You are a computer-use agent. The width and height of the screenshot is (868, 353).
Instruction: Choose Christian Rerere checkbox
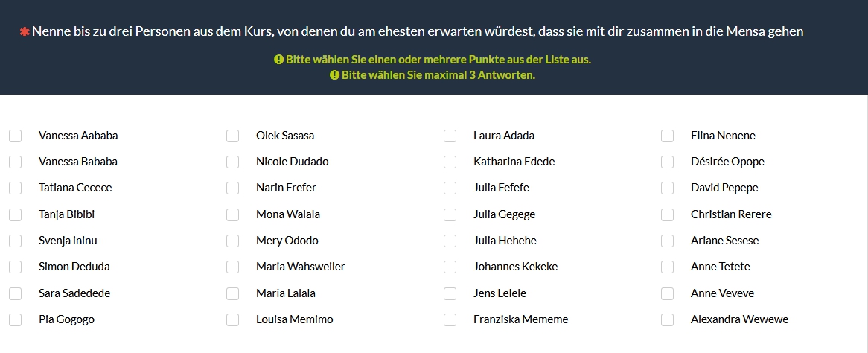click(667, 214)
